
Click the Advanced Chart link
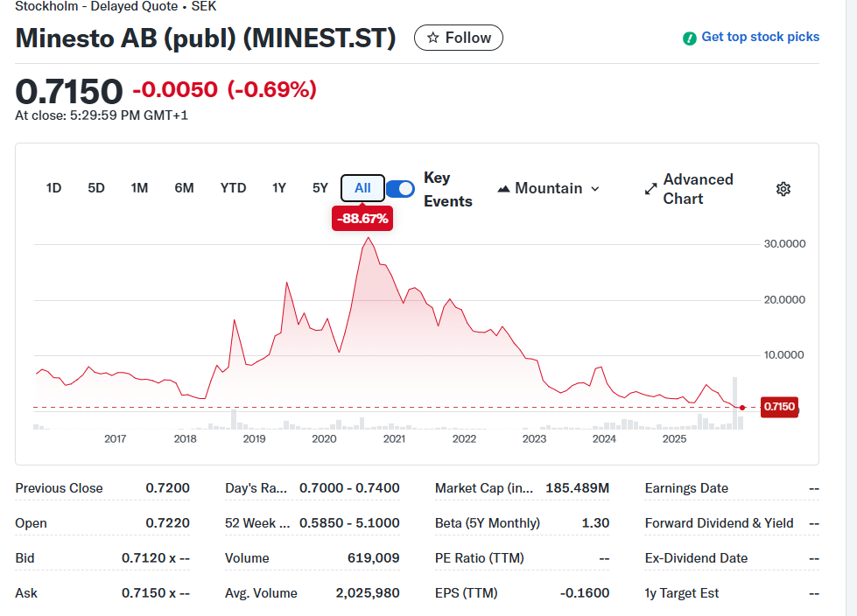pos(697,189)
